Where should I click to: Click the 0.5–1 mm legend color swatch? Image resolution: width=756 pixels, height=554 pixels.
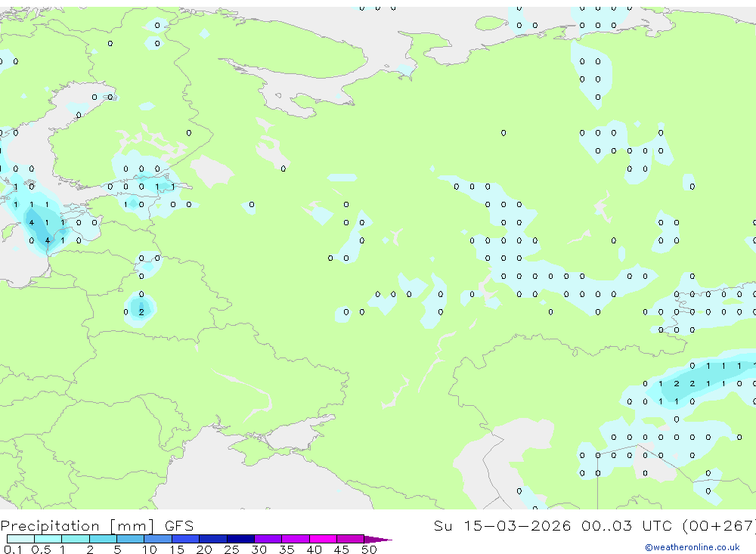[x=48, y=539]
